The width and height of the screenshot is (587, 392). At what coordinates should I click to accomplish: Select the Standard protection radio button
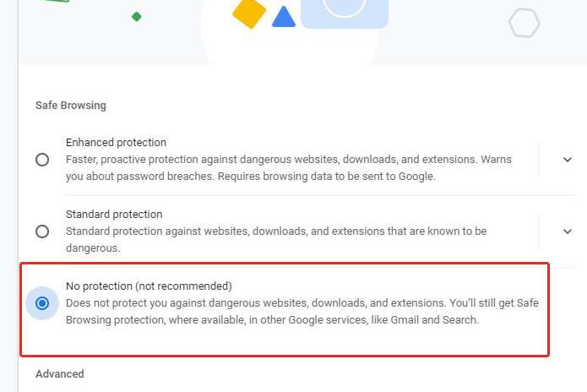tap(42, 231)
